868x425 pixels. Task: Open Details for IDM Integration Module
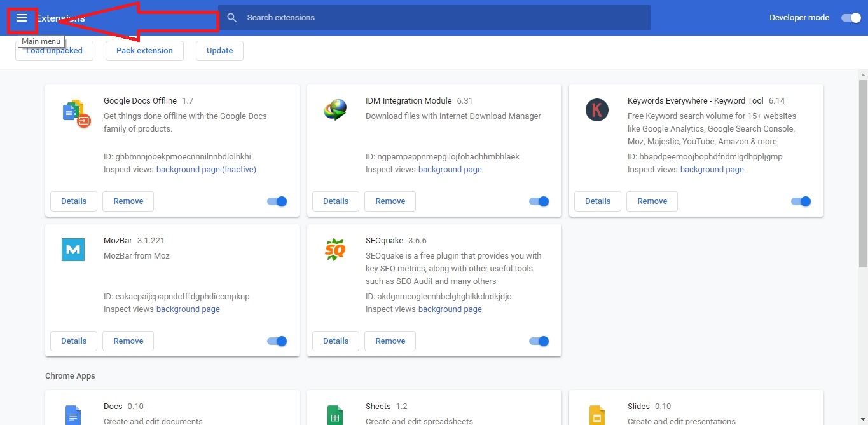coord(336,201)
